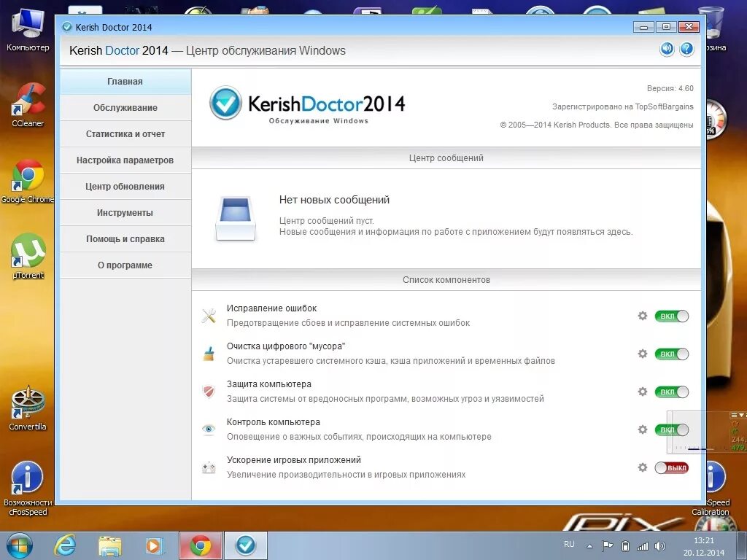Screen dimensions: 747x560
Task: Launch Internet Explorer from taskbar
Action: pyautogui.click(x=65, y=545)
